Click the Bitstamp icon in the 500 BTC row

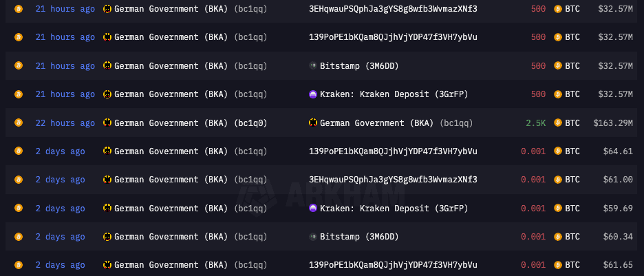pyautogui.click(x=313, y=65)
